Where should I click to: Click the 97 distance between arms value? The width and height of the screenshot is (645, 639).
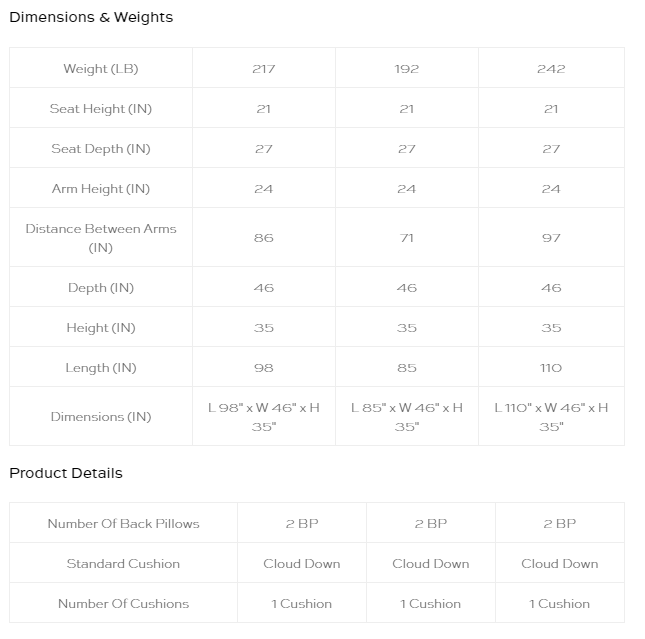coord(551,238)
